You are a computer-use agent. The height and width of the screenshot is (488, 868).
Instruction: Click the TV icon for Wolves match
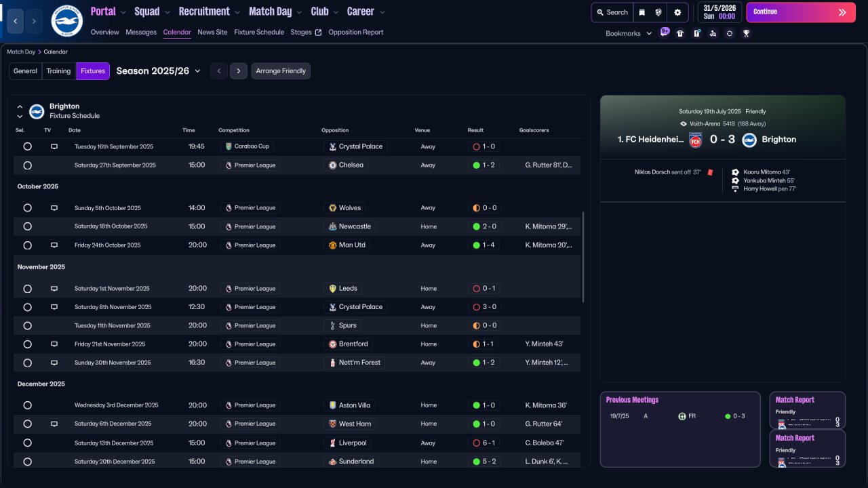click(54, 208)
